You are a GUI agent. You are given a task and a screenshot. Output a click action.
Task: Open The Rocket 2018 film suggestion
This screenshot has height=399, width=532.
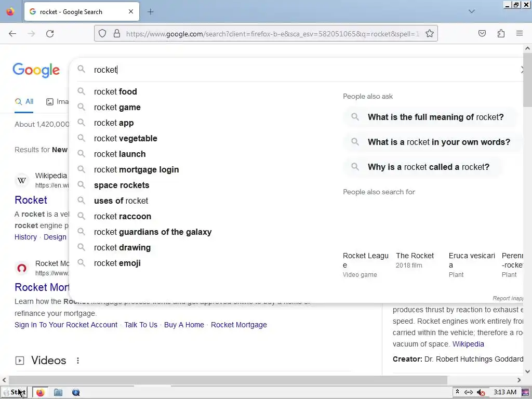tap(415, 260)
